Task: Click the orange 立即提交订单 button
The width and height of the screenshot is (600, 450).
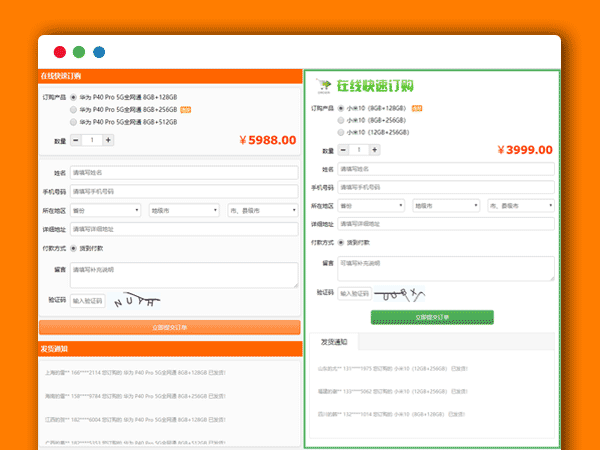Action: [x=170, y=327]
